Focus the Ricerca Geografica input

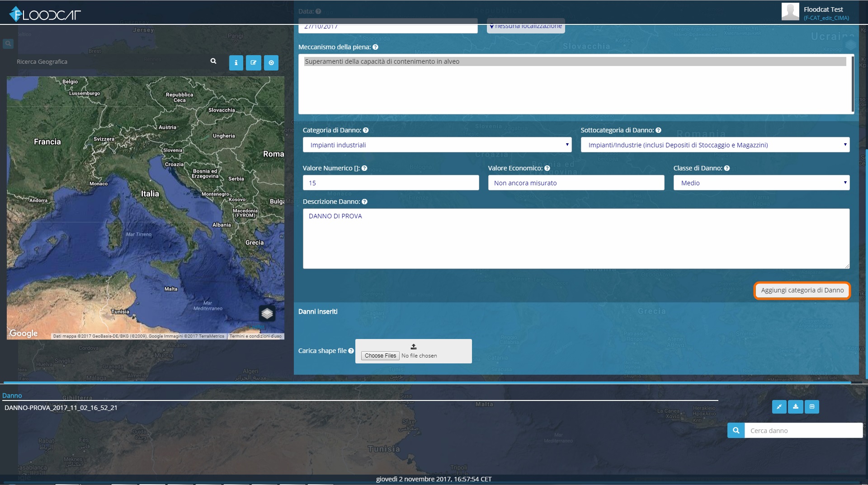111,61
